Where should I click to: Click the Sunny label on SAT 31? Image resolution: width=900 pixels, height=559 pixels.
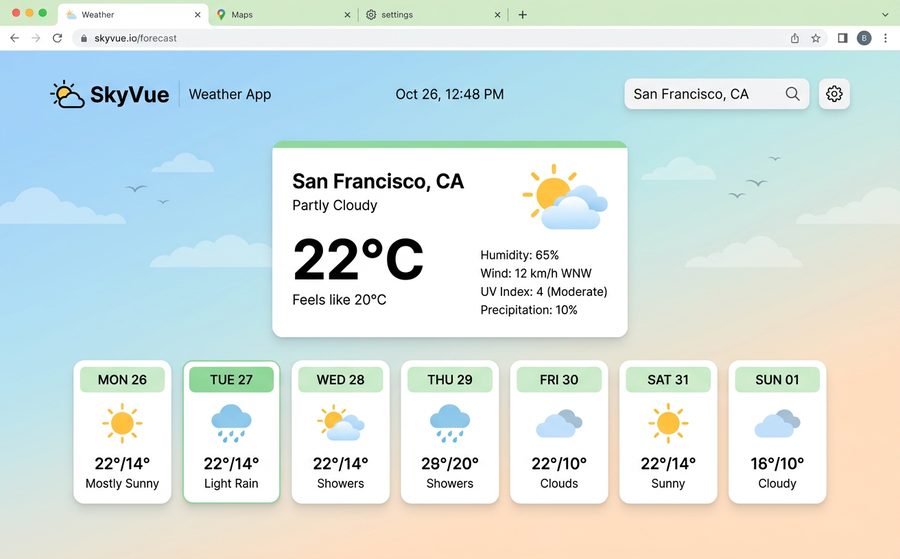668,483
